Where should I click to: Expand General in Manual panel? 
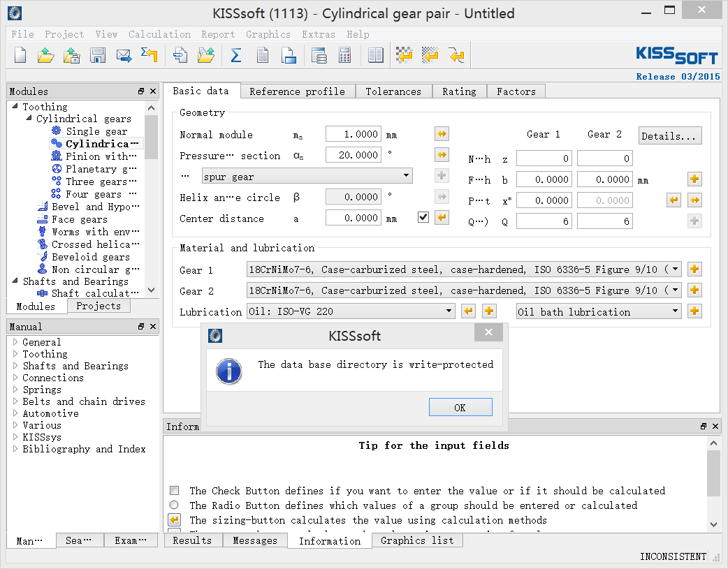pos(15,342)
